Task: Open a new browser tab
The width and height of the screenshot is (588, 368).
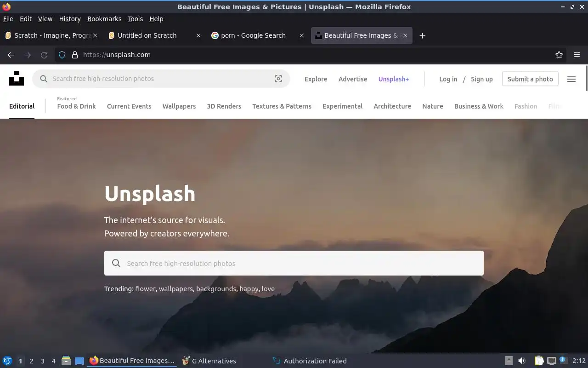Action: [423, 35]
